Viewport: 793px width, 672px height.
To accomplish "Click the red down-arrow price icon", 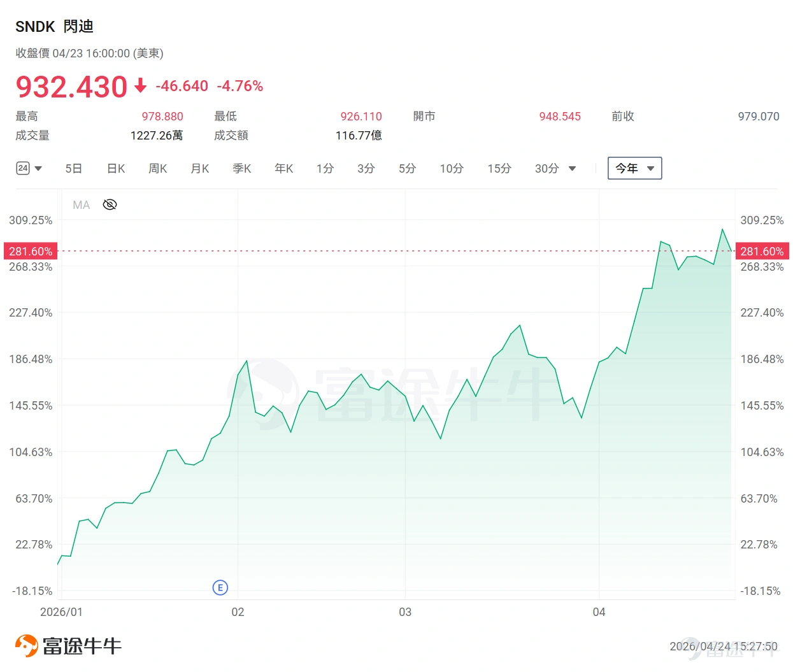I will 141,85.
